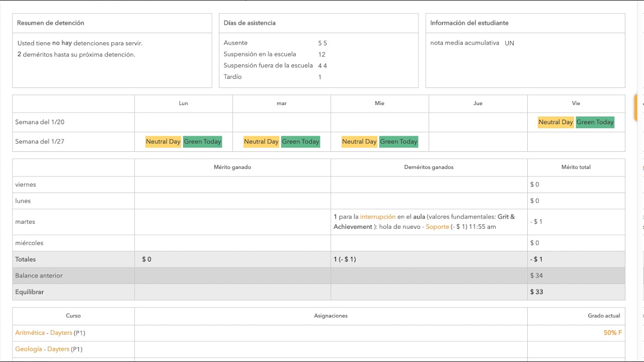Click Tuesday's Neutral Day badge

(x=261, y=142)
